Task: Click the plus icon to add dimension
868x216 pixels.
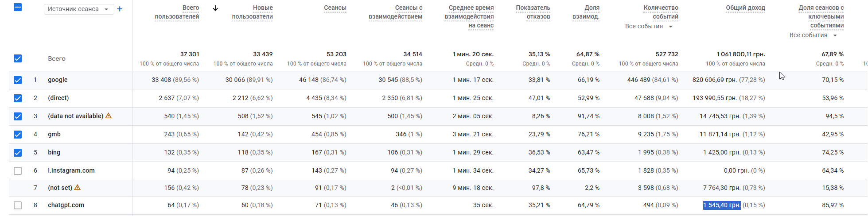Action: click(x=120, y=9)
